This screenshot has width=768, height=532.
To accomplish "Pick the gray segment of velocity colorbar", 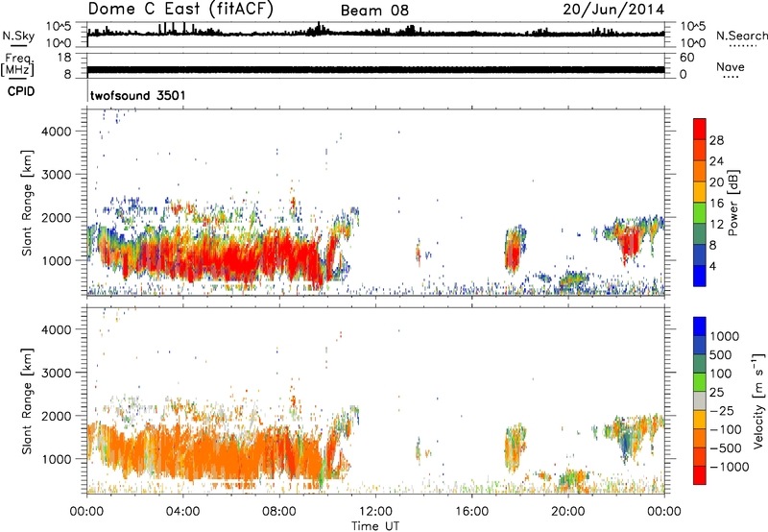I will click(700, 400).
